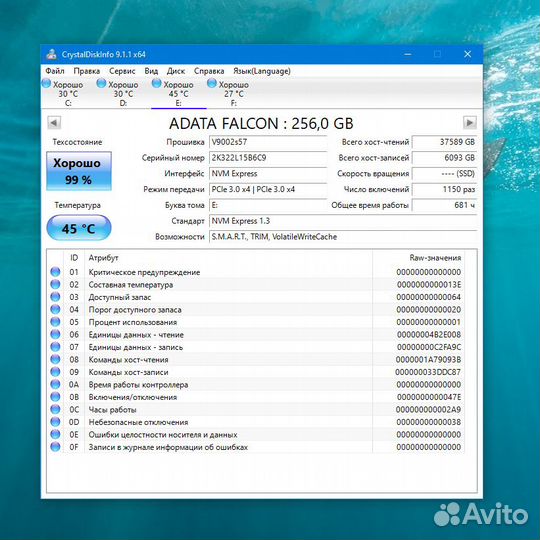Click power on hours value 681 ч
The height and width of the screenshot is (540, 540).
click(445, 205)
